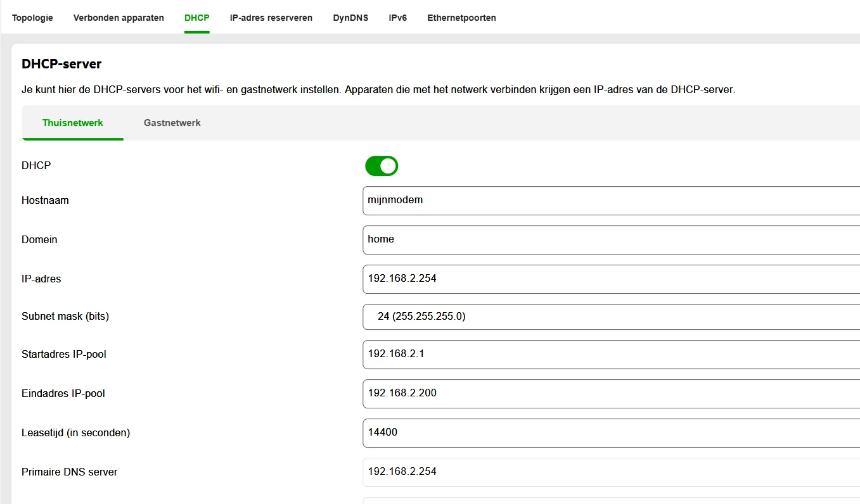Click the IP-adres label text
The image size is (860, 504).
(41, 279)
